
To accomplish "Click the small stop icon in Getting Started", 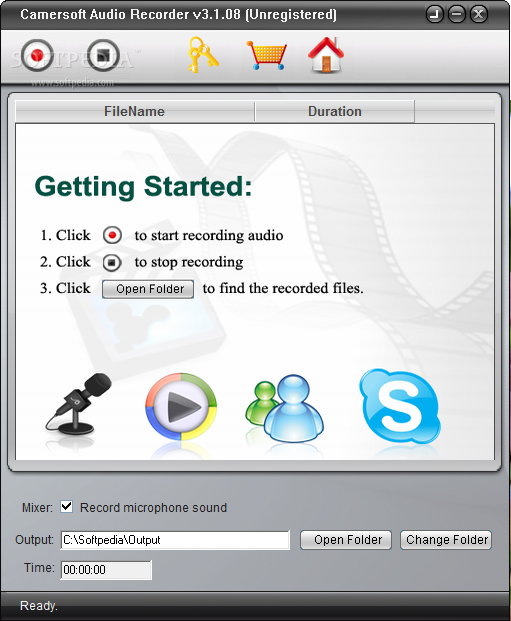I will [112, 262].
